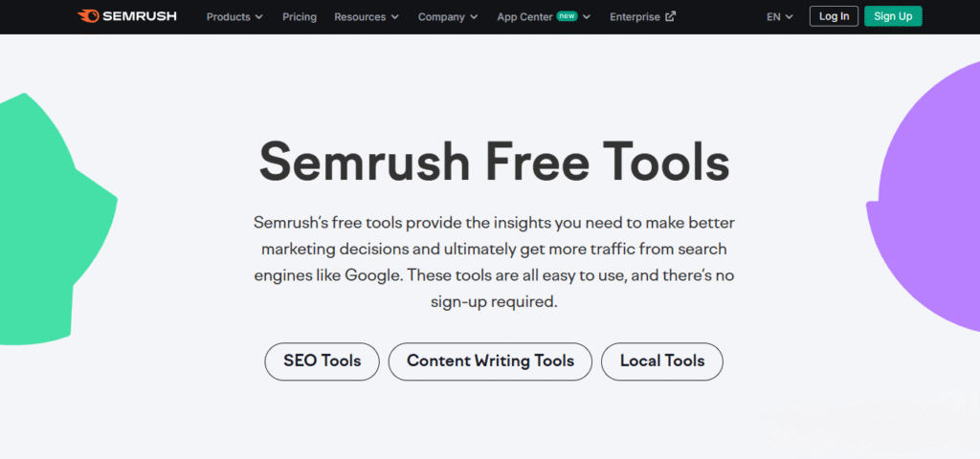This screenshot has width=980, height=459.
Task: Open the EN language selector
Action: [x=779, y=17]
